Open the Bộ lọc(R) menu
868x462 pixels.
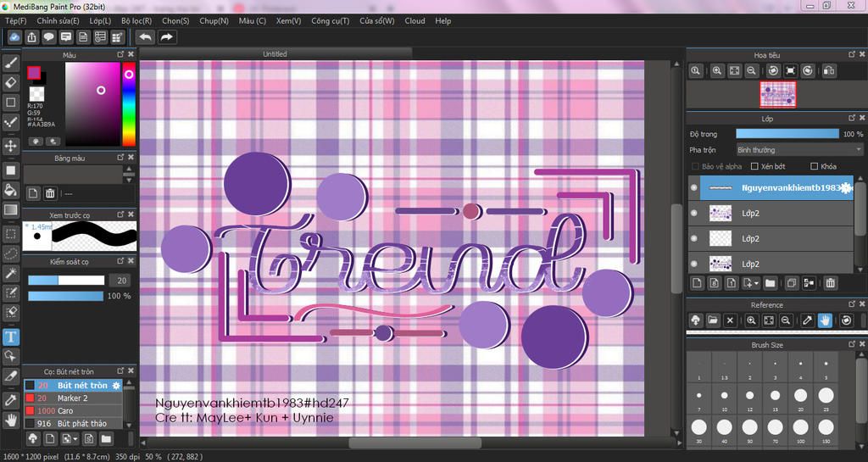(136, 20)
